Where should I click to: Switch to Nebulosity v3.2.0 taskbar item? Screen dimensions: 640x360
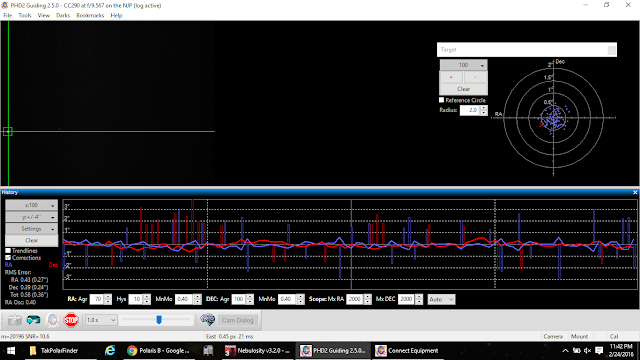pos(258,351)
